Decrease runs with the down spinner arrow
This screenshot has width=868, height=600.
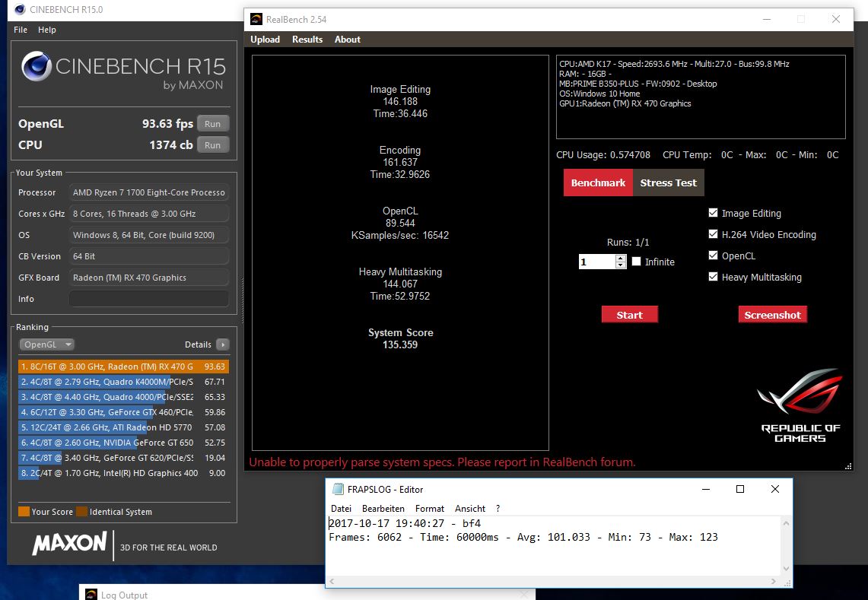pyautogui.click(x=621, y=265)
